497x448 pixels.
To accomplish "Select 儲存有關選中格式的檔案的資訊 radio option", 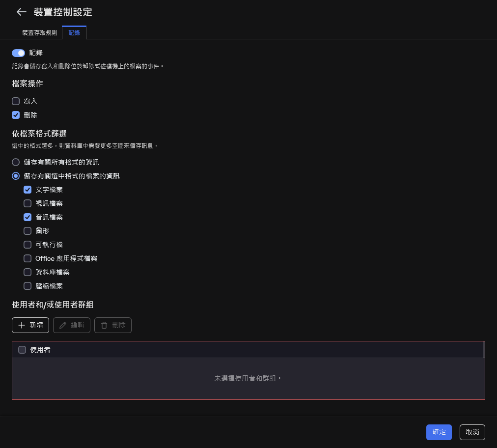I will pyautogui.click(x=16, y=176).
